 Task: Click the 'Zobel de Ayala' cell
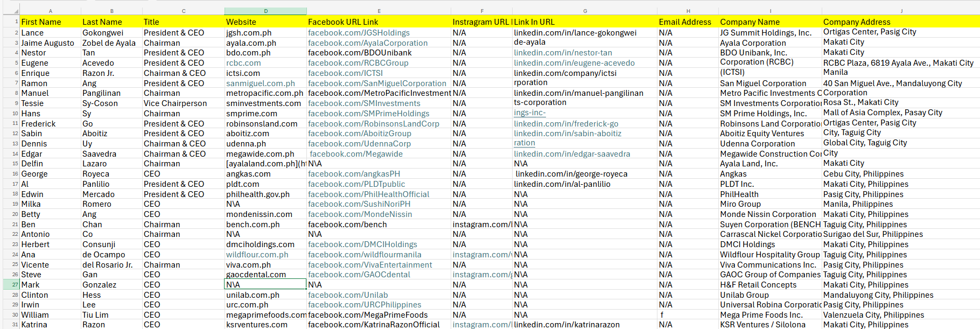coord(112,43)
